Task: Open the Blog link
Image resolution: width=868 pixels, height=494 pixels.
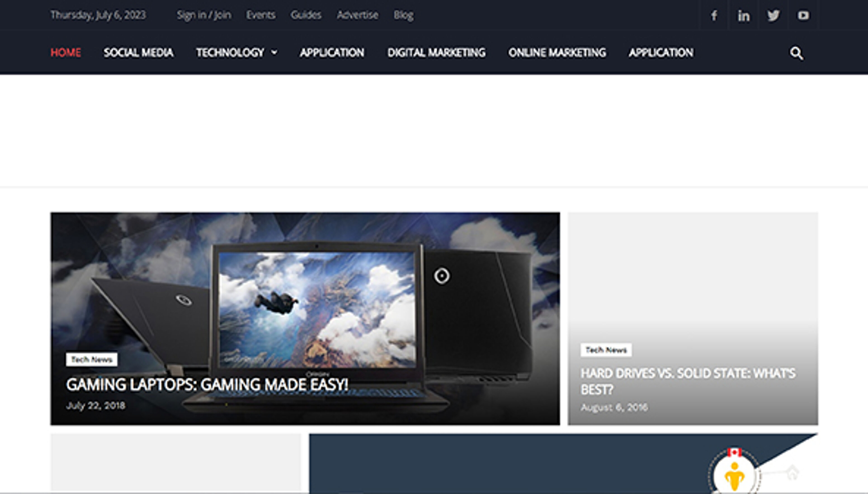Action: coord(403,15)
